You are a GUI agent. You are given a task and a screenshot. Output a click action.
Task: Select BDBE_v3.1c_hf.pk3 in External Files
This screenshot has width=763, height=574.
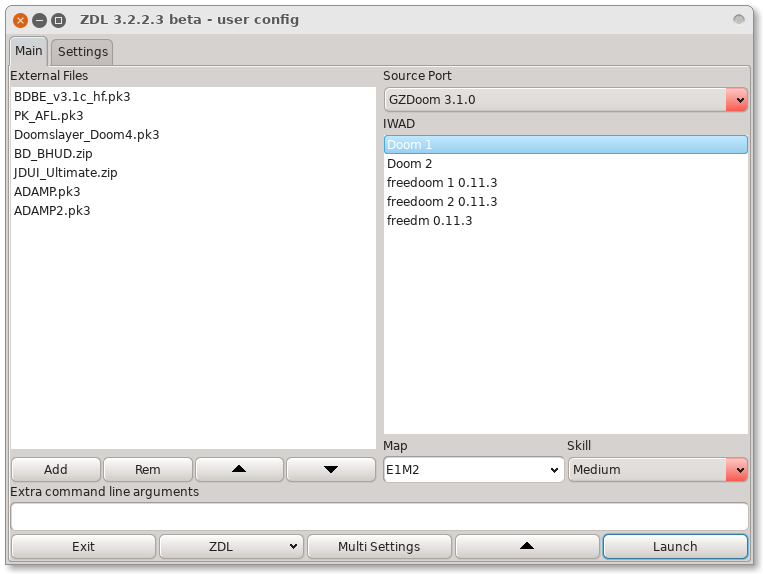193,96
